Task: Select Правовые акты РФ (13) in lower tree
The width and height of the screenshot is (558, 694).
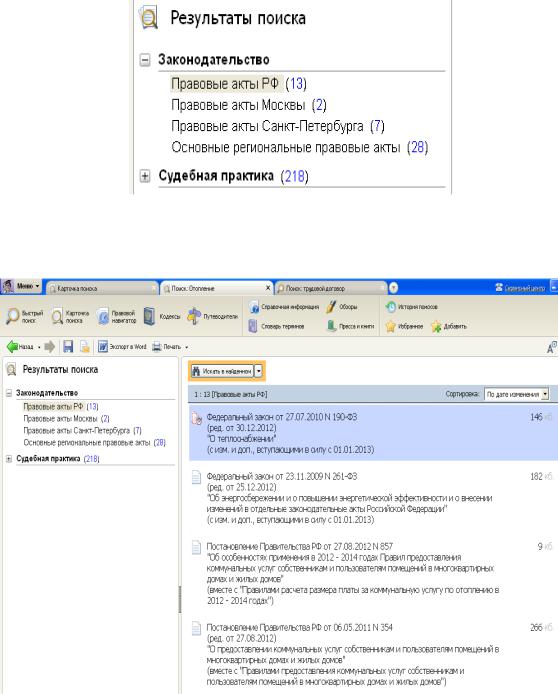Action: (x=61, y=406)
